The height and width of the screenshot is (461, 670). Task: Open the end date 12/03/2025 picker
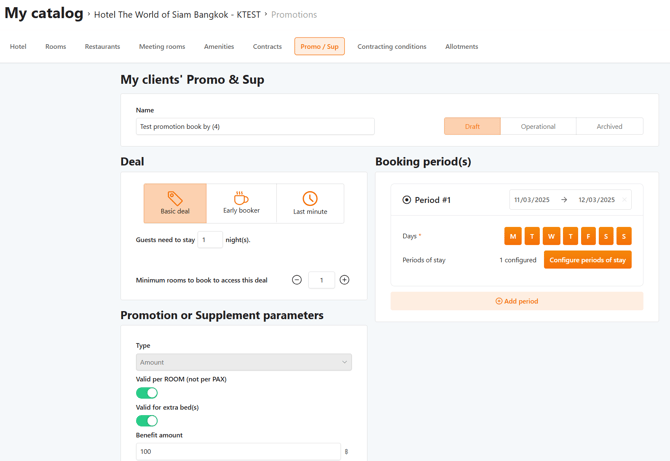point(597,200)
